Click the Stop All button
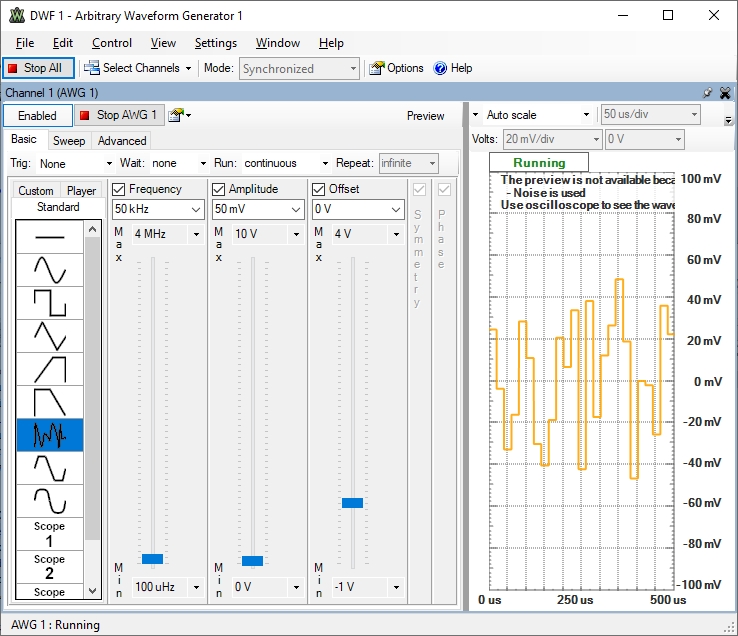This screenshot has width=738, height=636. [34, 68]
